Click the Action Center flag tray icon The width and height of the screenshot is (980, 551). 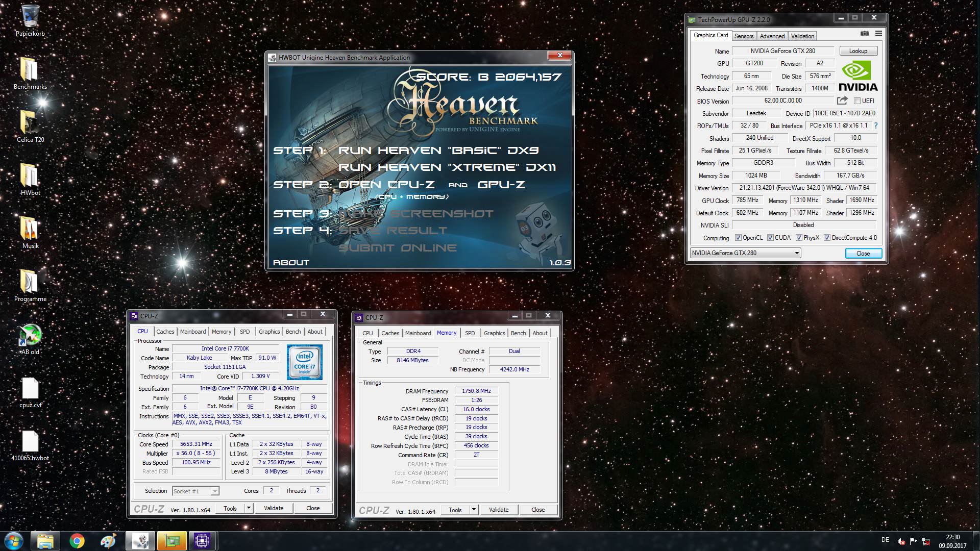[914, 541]
